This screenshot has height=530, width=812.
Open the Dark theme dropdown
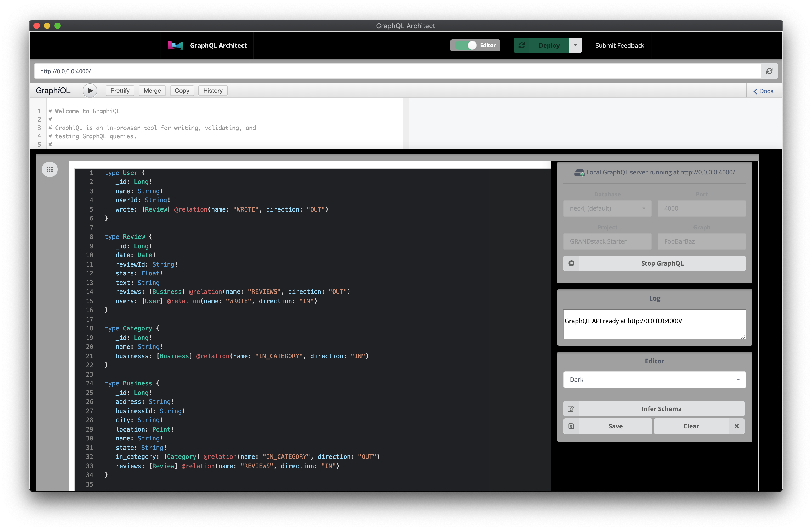pos(654,380)
